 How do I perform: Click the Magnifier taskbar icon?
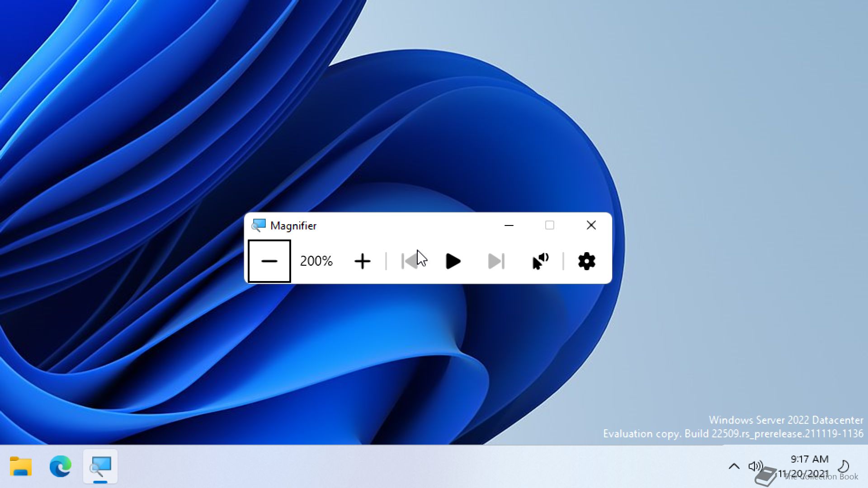pyautogui.click(x=100, y=466)
